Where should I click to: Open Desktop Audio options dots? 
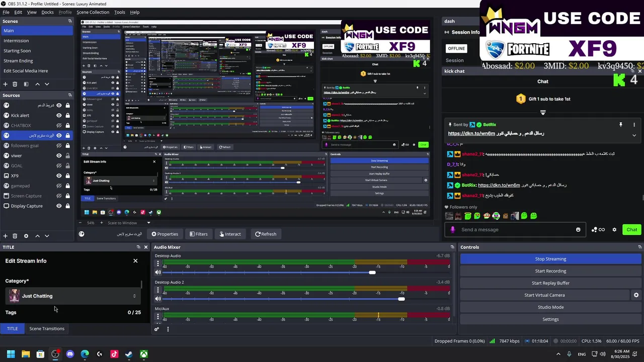click(x=158, y=263)
